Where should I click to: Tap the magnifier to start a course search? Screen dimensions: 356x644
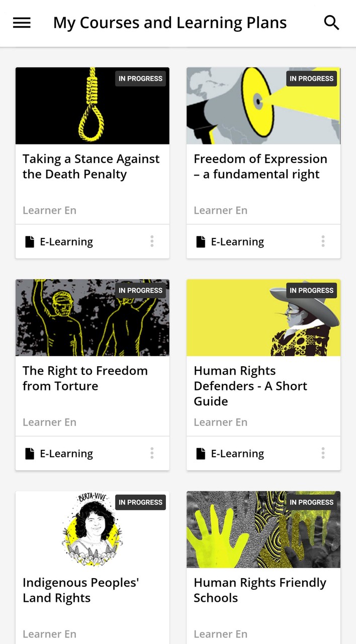pyautogui.click(x=331, y=22)
